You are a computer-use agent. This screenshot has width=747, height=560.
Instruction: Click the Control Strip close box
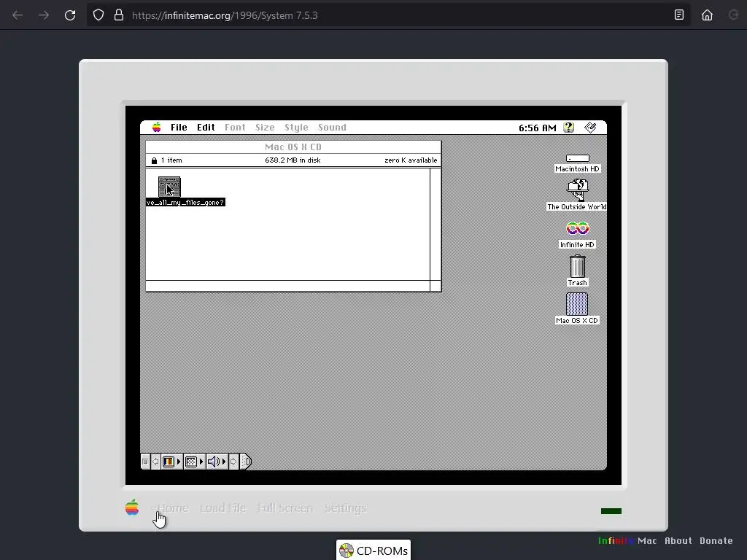145,462
